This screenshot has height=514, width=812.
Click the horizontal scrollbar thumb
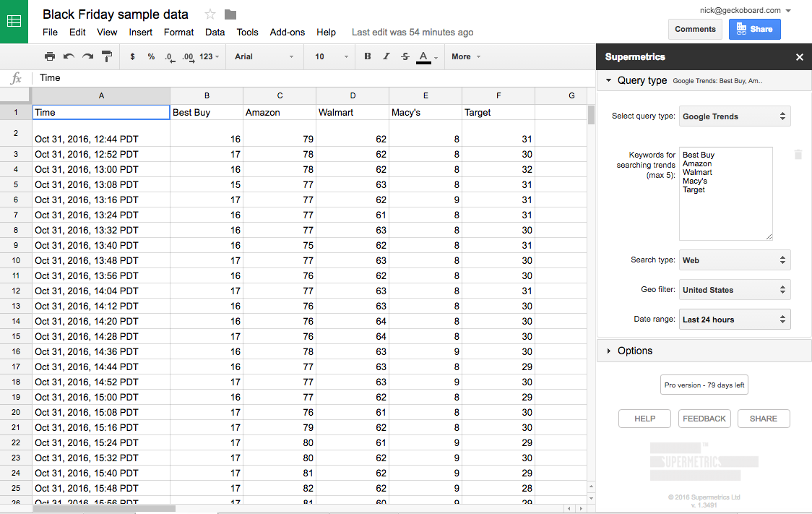[x=104, y=509]
